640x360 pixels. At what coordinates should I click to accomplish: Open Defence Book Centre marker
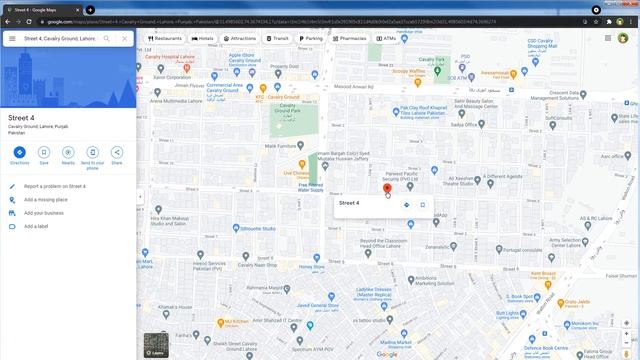pyautogui.click(x=532, y=339)
